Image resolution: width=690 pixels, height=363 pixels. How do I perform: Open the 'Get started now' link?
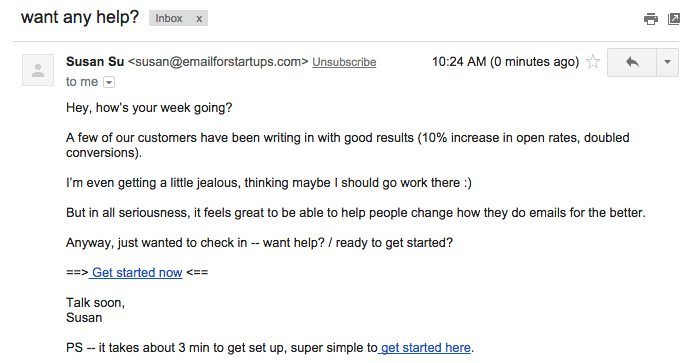pos(137,273)
